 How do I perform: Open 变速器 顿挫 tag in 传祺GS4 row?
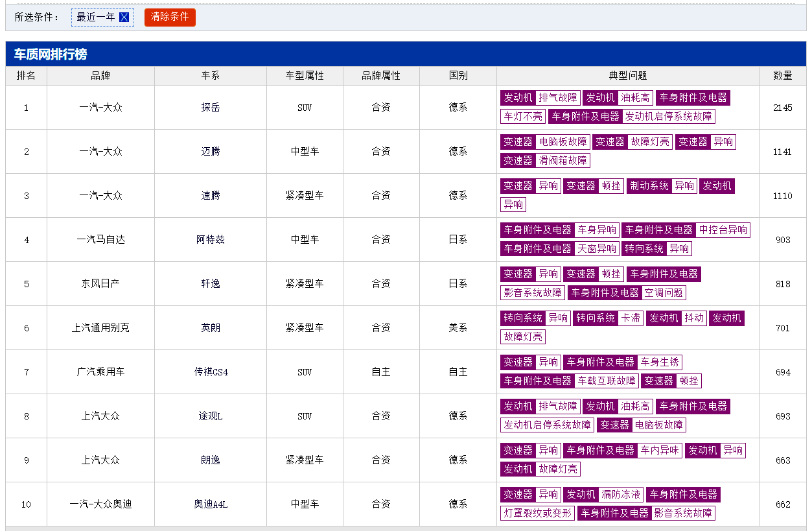coord(671,381)
